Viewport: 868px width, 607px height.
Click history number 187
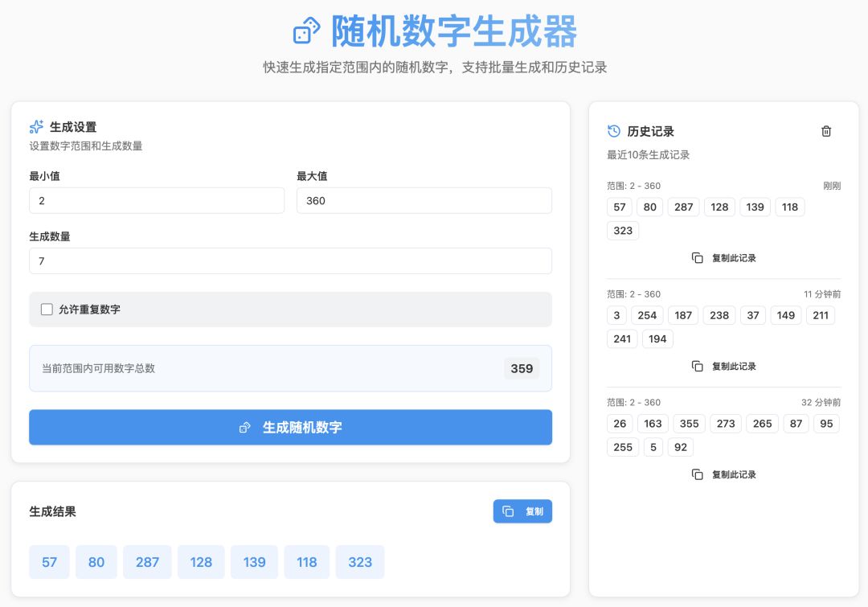pyautogui.click(x=683, y=315)
